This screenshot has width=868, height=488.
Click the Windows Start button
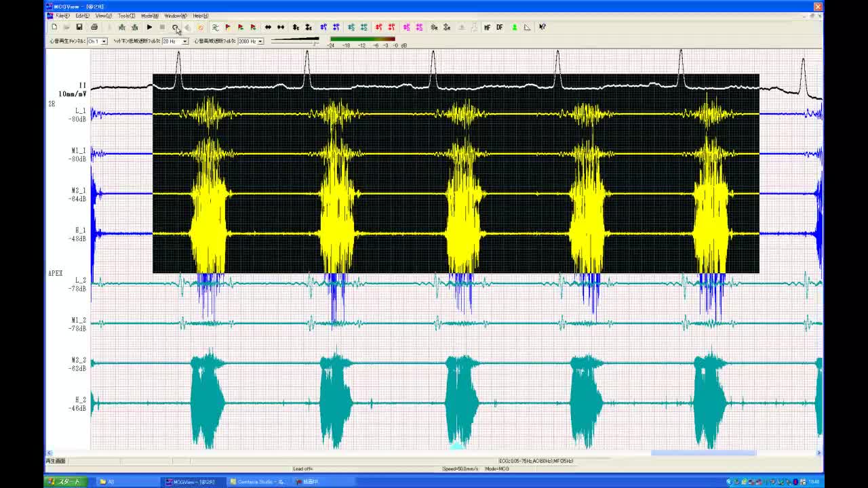pos(66,482)
